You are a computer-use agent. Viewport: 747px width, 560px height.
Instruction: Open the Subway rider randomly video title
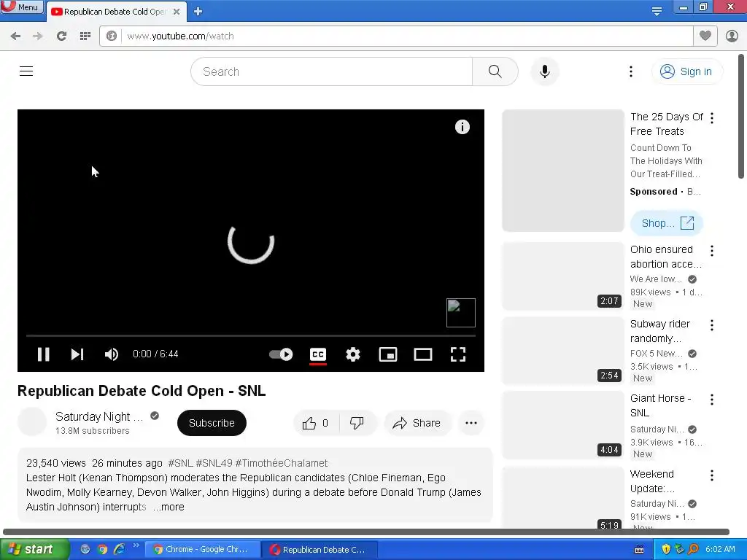click(659, 331)
